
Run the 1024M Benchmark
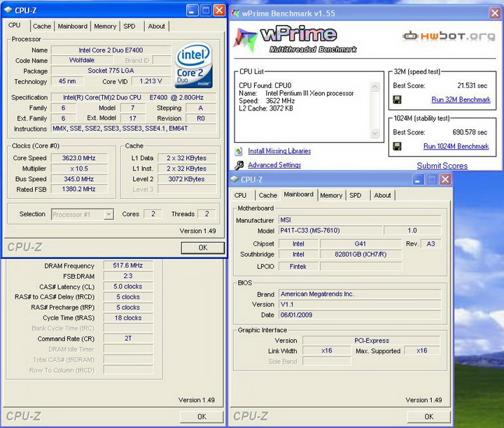[x=456, y=146]
